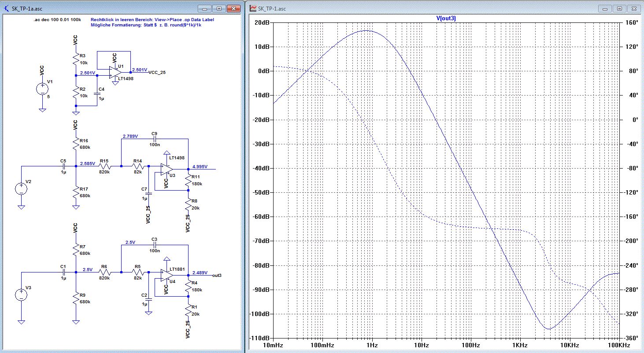The width and height of the screenshot is (644, 353).
Task: Click the U3 op-amp symbol
Action: (x=166, y=169)
